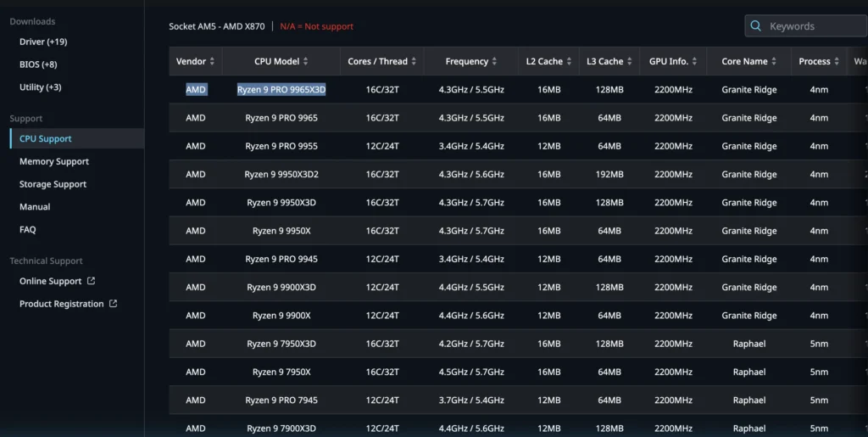868x437 pixels.
Task: Sort by Core Name arrows
Action: pos(774,61)
